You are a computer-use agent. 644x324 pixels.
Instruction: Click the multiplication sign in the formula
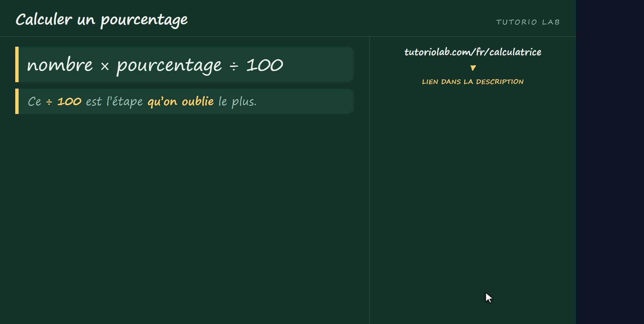tap(105, 66)
